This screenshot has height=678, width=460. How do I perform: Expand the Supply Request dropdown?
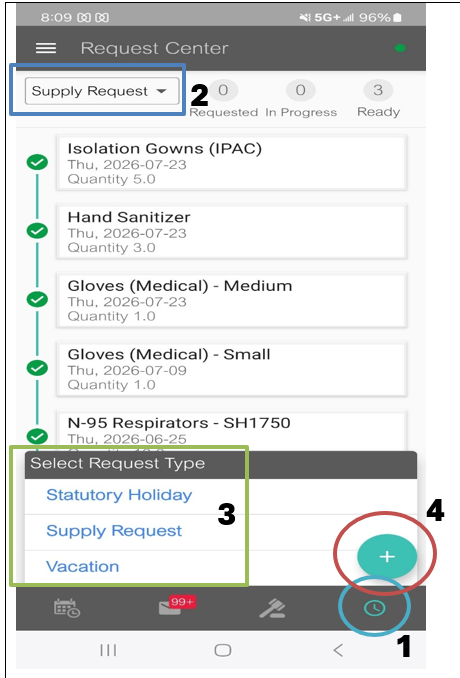(102, 91)
